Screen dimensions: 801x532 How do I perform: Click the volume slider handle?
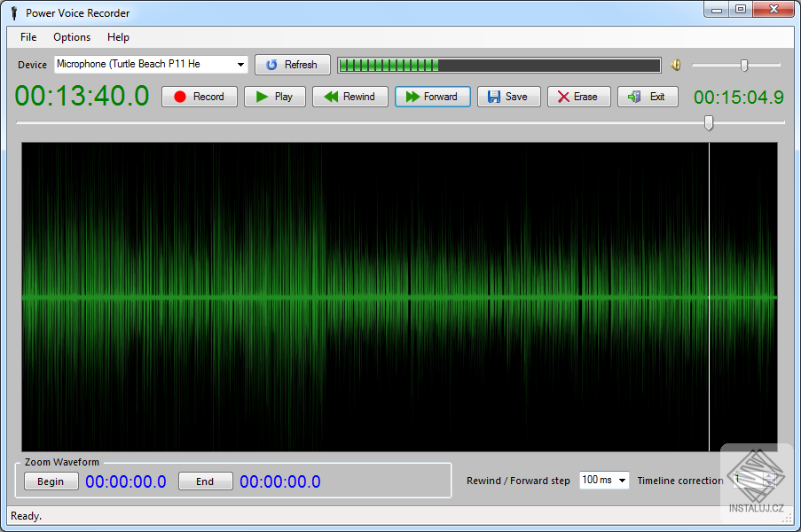click(x=744, y=65)
